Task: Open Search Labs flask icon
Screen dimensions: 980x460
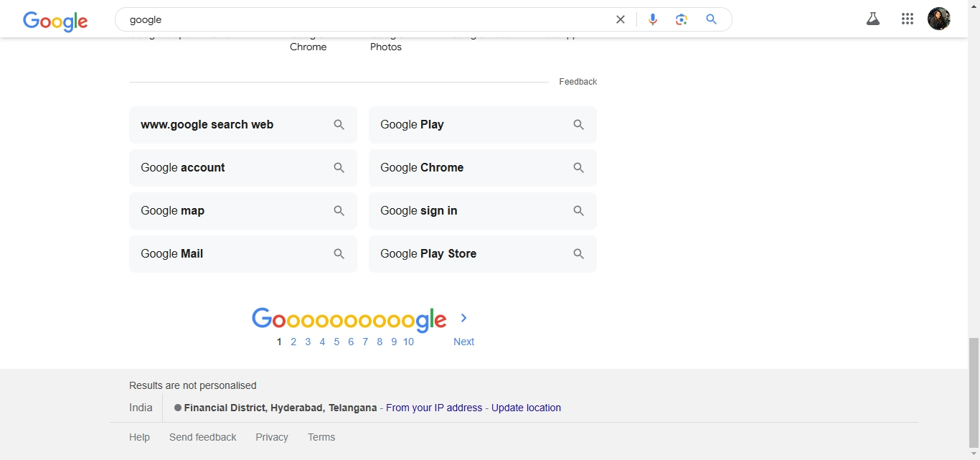Action: click(x=873, y=19)
